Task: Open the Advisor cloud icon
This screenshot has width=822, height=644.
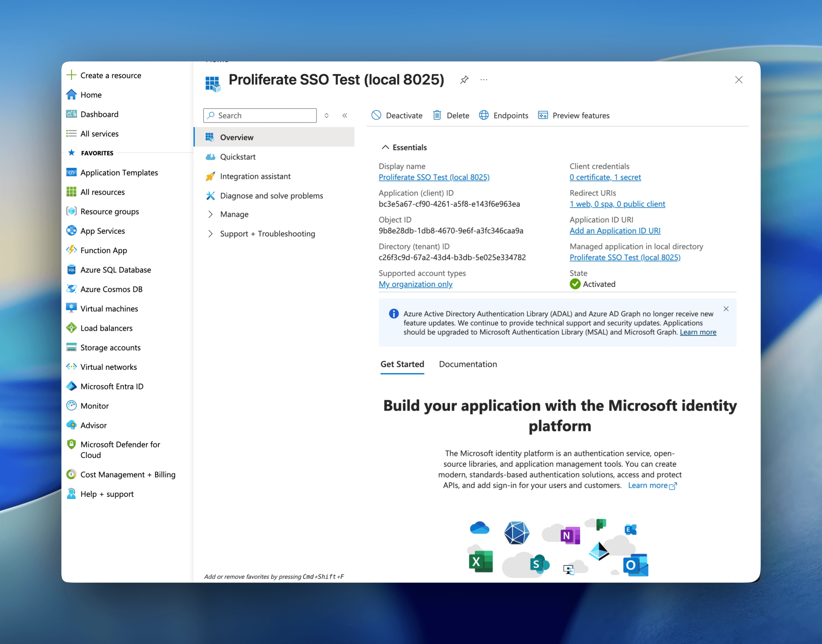Action: pos(71,425)
